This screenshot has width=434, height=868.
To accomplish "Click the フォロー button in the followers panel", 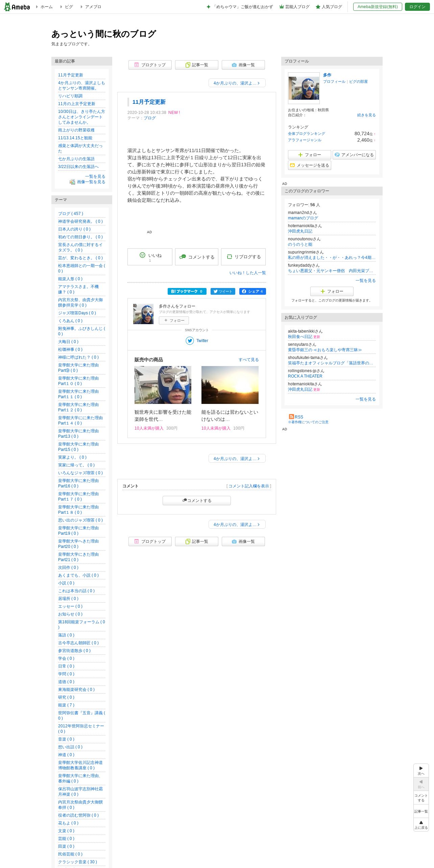I will click(x=332, y=291).
